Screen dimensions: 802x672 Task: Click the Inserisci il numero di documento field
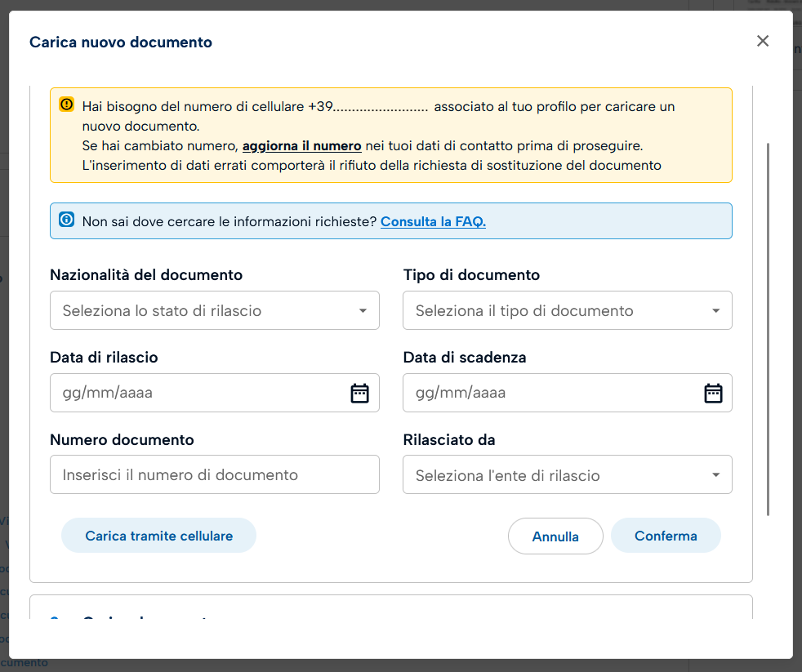214,474
